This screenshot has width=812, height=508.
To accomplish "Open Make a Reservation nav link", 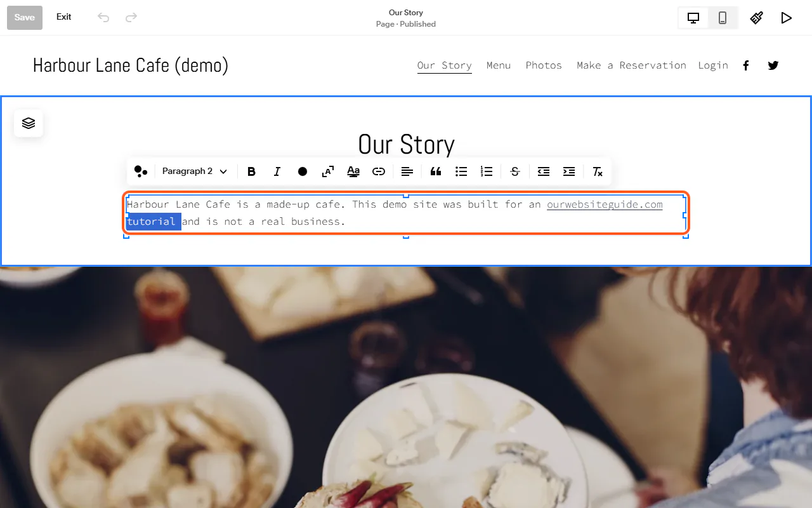I will pyautogui.click(x=631, y=65).
